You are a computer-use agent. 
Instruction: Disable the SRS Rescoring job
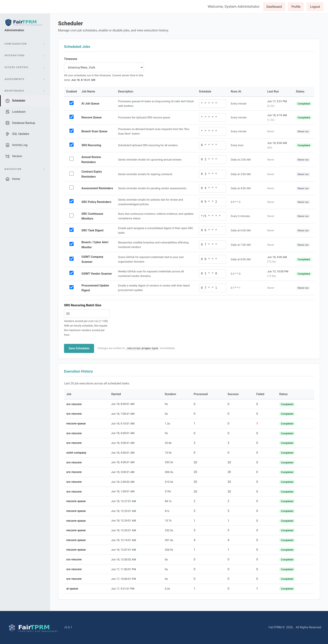click(x=72, y=145)
